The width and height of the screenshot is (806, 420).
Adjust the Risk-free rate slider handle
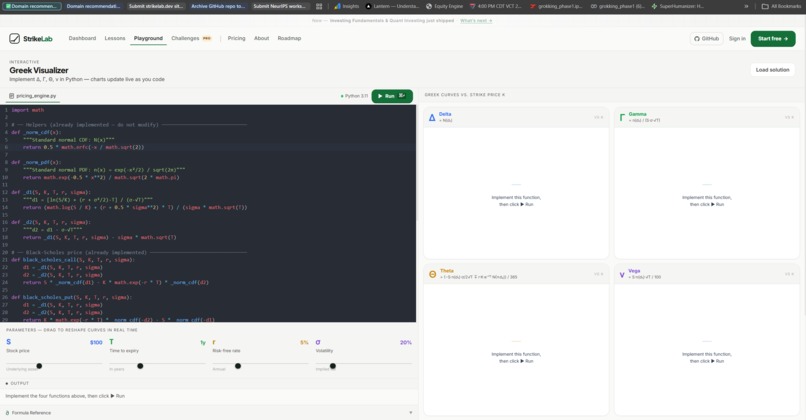pos(238,366)
